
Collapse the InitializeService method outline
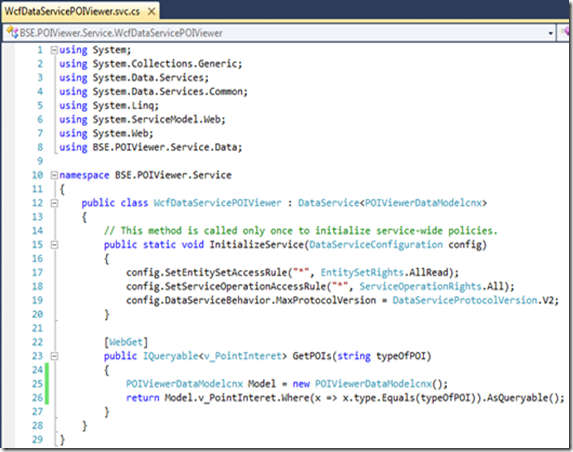pyautogui.click(x=54, y=244)
